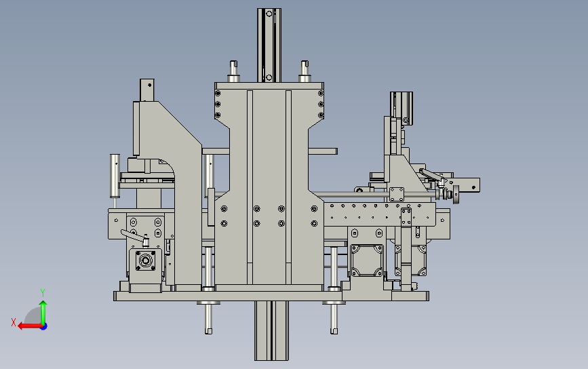The width and height of the screenshot is (588, 369).
Task: Select the tall aluminum extrusion at the model's top
Action: click(x=269, y=45)
